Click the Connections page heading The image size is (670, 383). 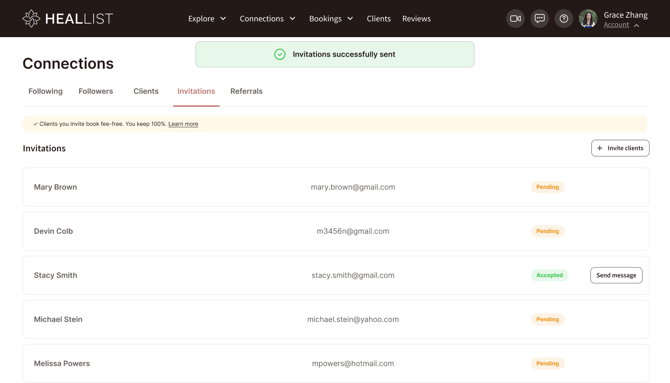coord(68,63)
